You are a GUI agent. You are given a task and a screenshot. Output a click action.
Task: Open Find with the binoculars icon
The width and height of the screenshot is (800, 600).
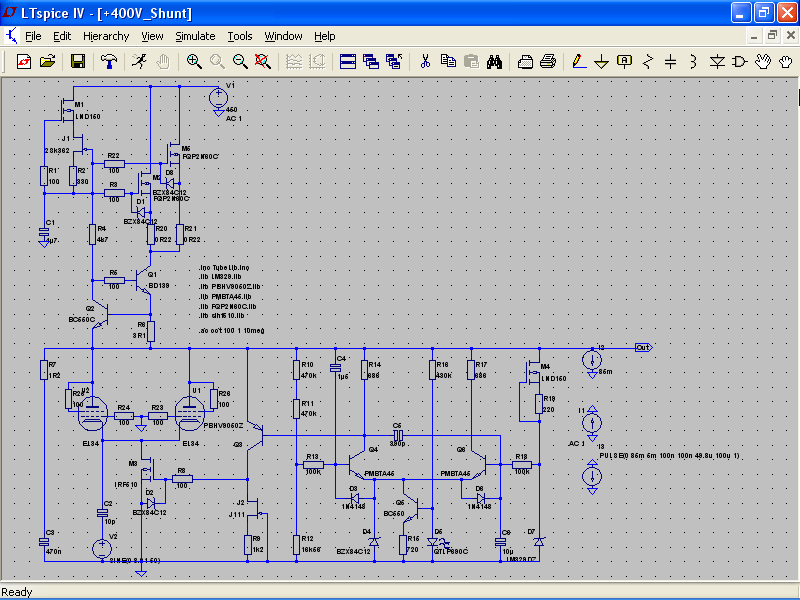(494, 62)
